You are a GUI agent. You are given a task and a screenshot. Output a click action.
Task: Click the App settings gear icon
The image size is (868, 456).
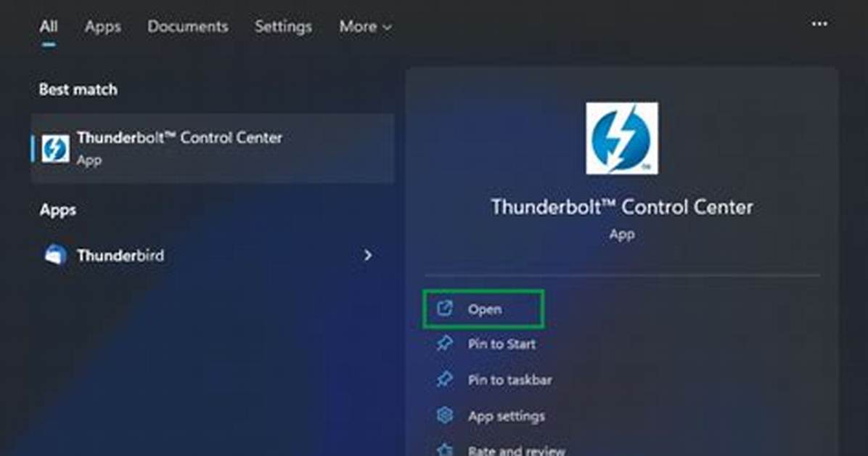pyautogui.click(x=444, y=415)
